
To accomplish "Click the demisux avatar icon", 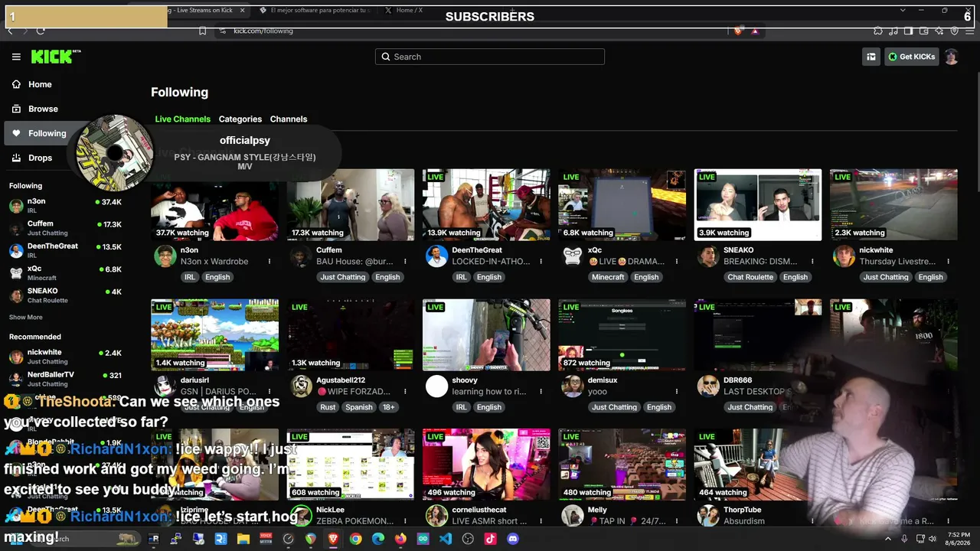I will tap(573, 386).
